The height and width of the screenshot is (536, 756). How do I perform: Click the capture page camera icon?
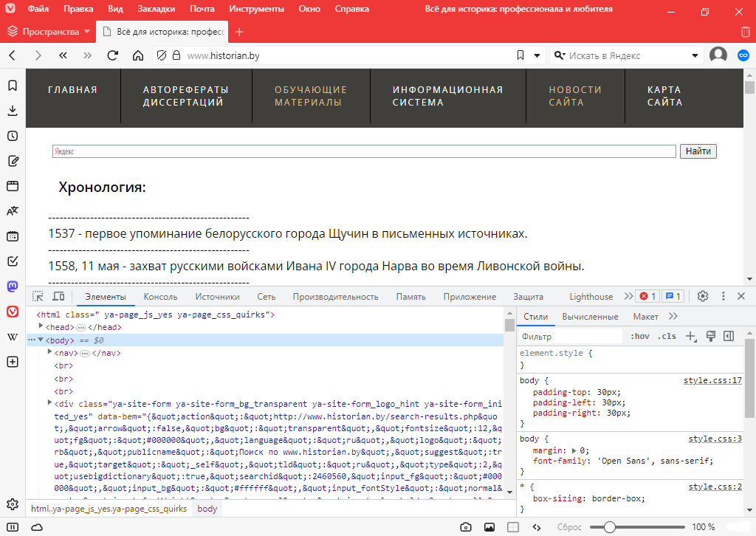click(x=466, y=527)
